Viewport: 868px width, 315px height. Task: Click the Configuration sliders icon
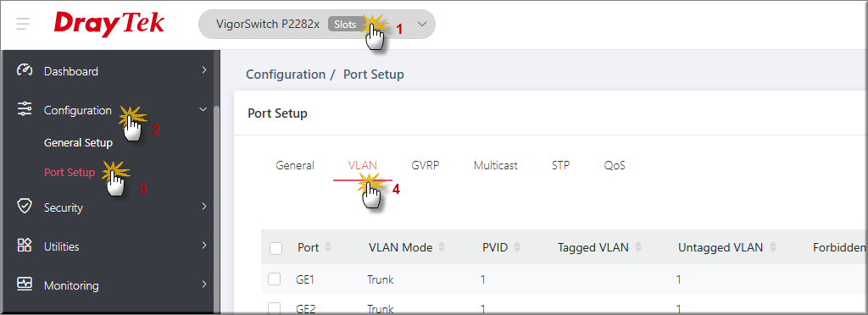25,109
